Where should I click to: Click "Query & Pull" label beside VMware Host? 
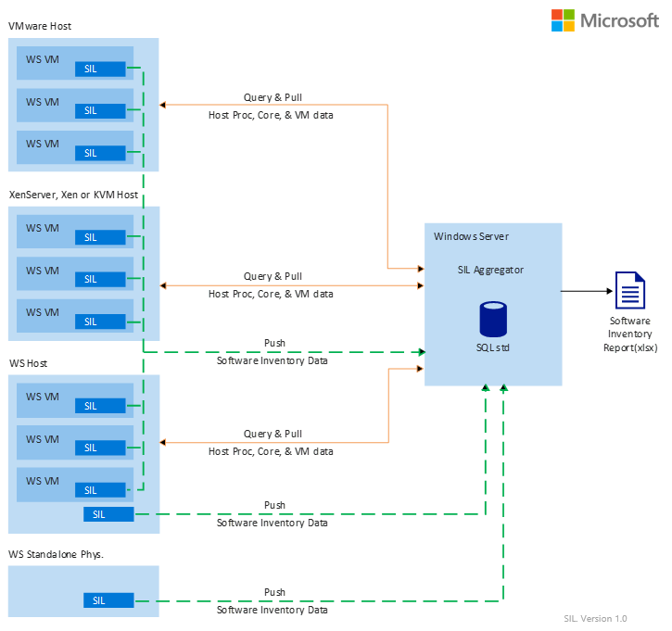pos(273,97)
